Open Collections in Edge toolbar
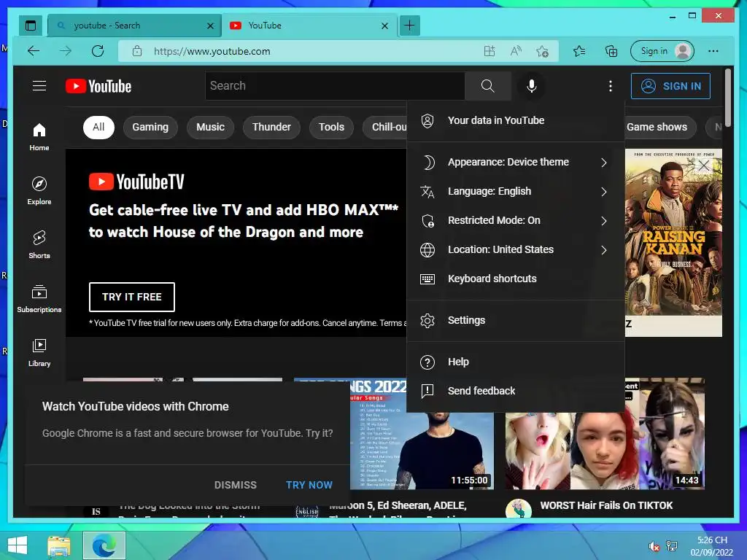This screenshot has height=560, width=747. point(611,51)
